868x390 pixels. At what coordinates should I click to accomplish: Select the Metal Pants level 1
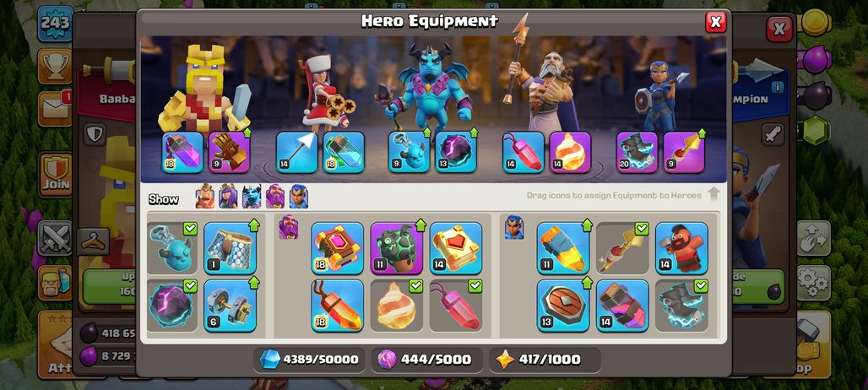click(x=230, y=248)
